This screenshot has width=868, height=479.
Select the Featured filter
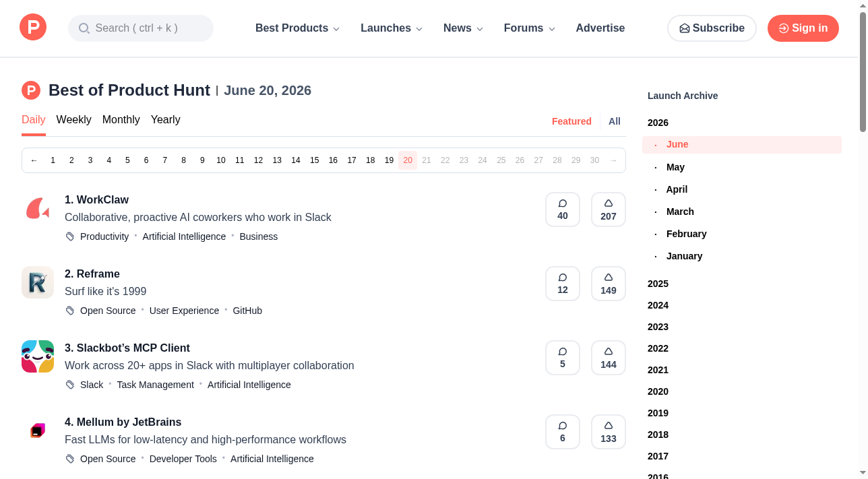(571, 121)
